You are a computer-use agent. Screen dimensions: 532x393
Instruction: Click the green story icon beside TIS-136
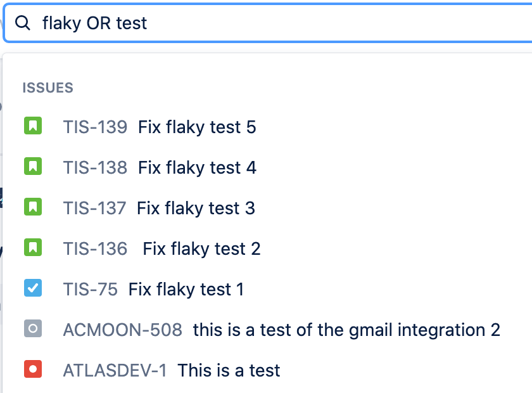(32, 248)
